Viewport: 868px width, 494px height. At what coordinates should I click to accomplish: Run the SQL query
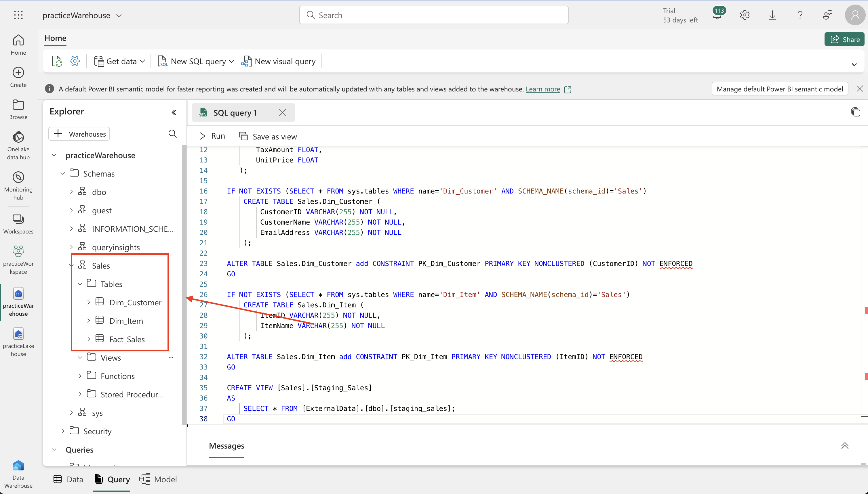click(x=212, y=136)
